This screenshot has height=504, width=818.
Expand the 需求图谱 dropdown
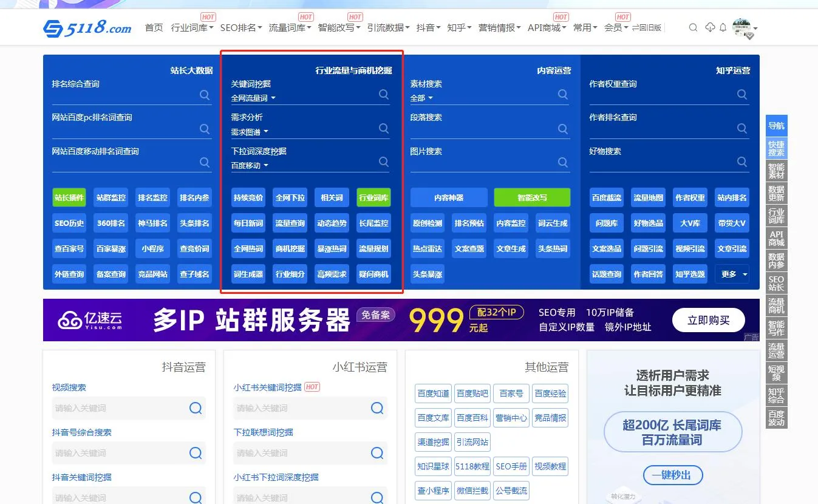tap(250, 132)
